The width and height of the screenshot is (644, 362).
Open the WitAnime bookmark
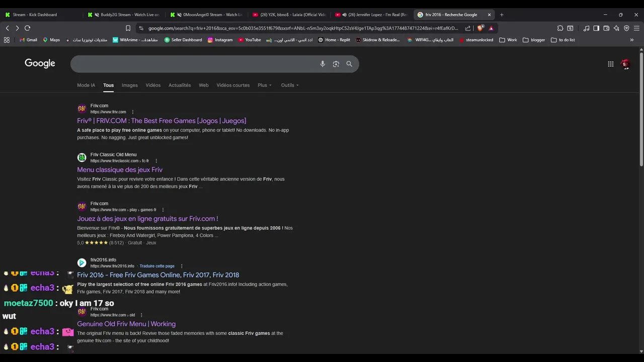point(135,40)
